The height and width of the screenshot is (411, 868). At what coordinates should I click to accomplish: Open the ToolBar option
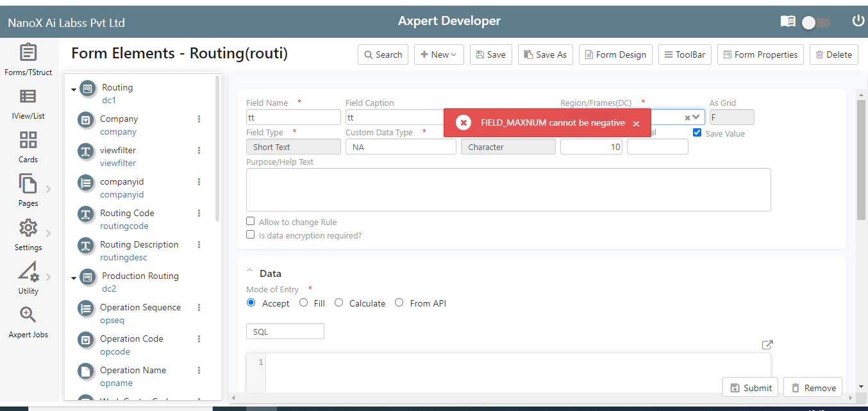pyautogui.click(x=685, y=55)
